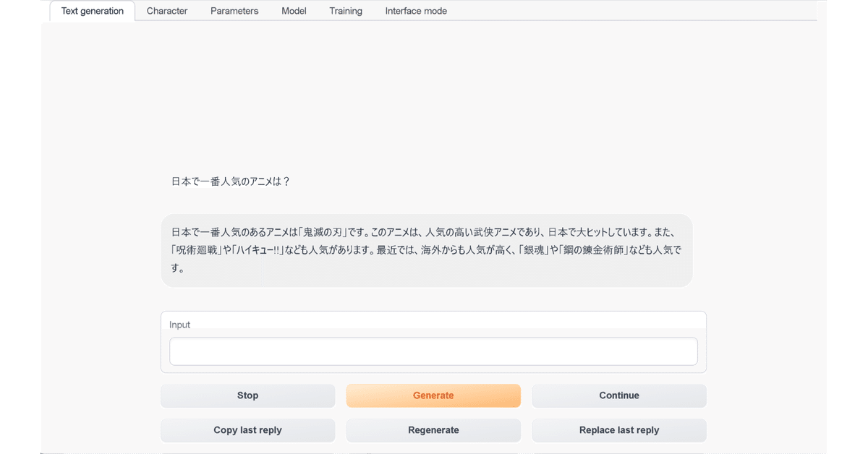
Task: Click the Input panel label
Action: tap(179, 325)
